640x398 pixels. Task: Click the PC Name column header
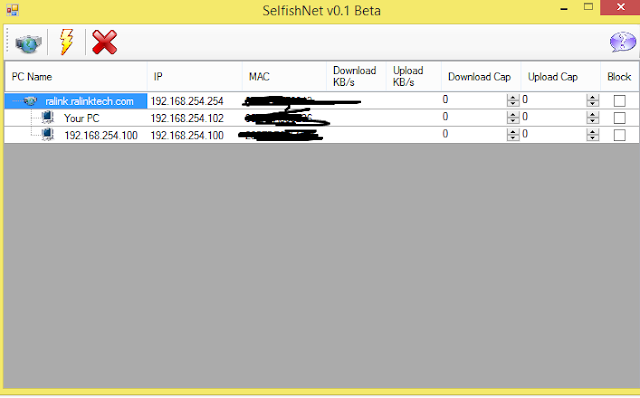click(x=76, y=77)
